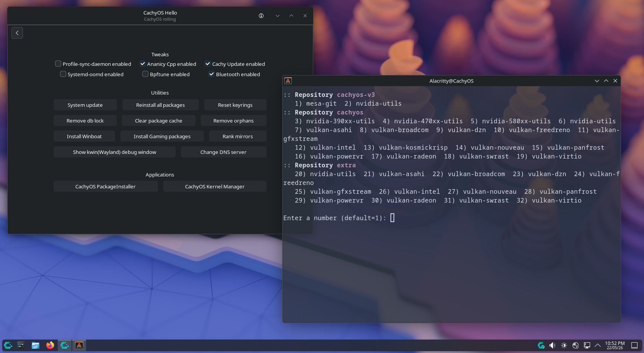Switch to CachyOS Hello taskbar entry
This screenshot has width=644, height=353.
pos(65,345)
